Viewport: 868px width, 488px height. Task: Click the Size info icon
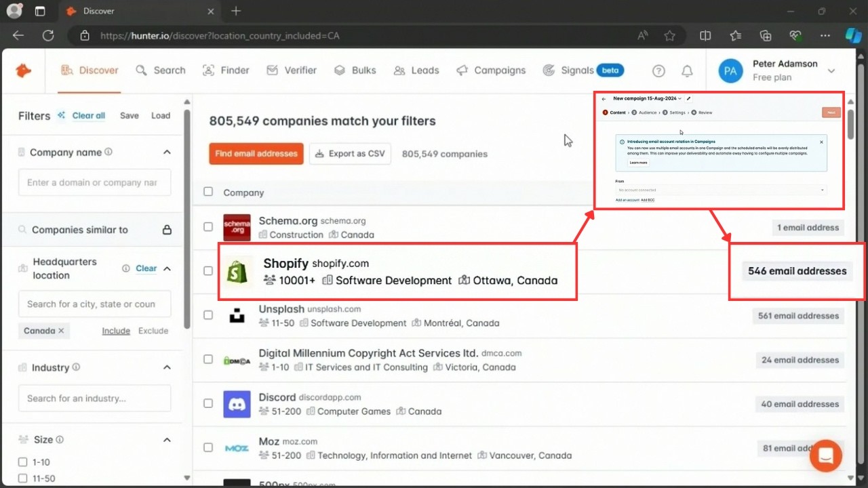pos(60,440)
